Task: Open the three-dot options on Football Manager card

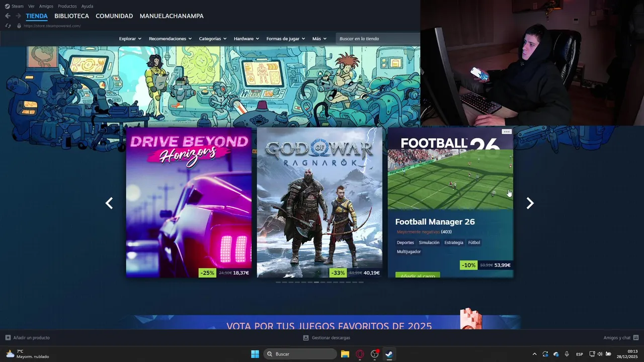Action: (507, 132)
